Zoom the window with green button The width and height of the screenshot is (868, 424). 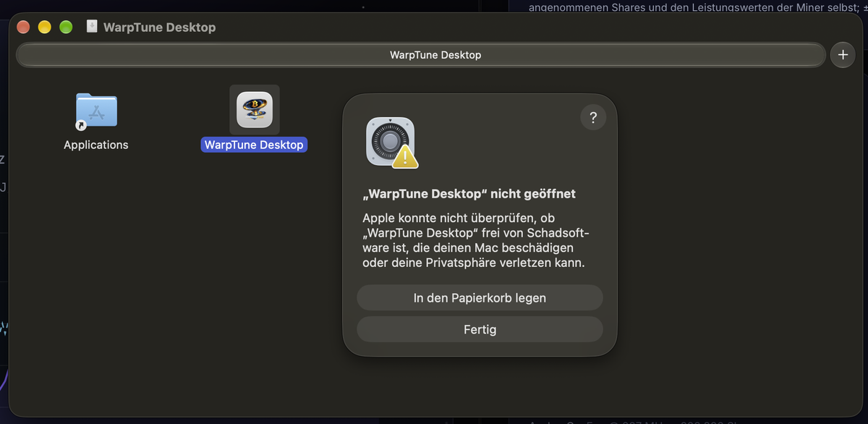66,27
